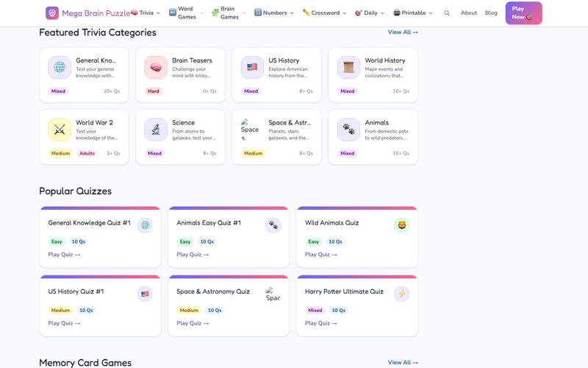Click the crossed swords icon on World War 2
Screen dimensions: 588x368
click(x=60, y=130)
